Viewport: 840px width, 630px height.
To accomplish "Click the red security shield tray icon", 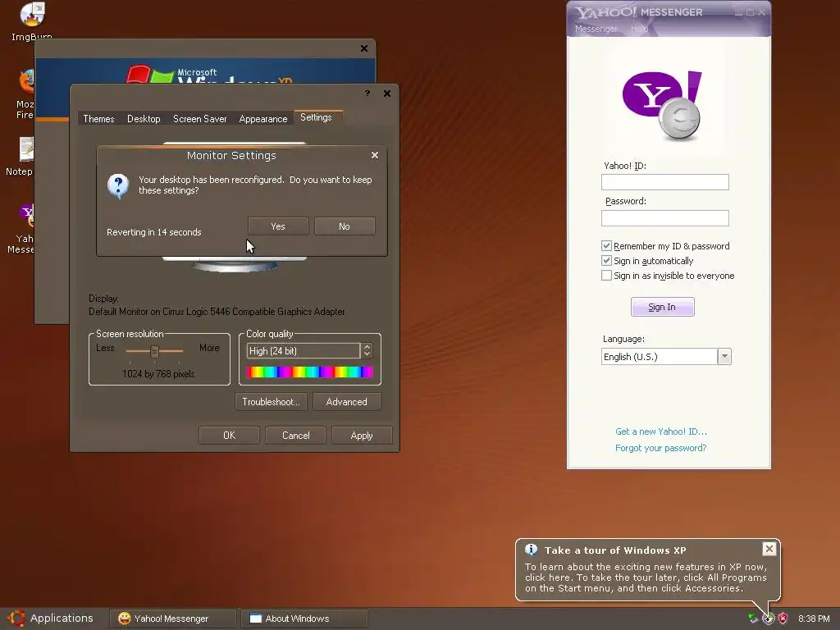I will [783, 619].
